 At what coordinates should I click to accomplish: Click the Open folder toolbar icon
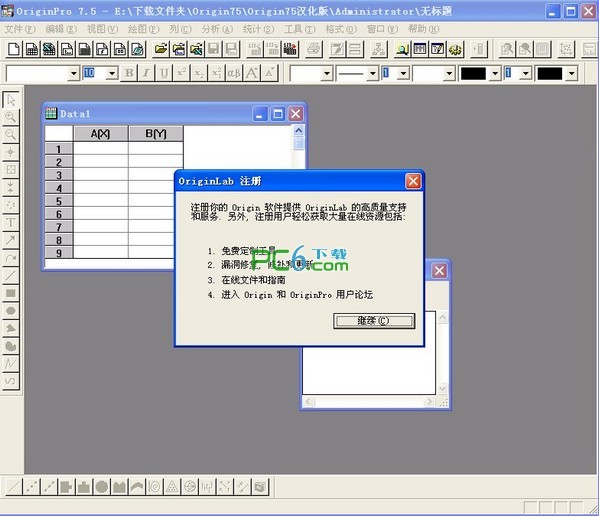161,49
